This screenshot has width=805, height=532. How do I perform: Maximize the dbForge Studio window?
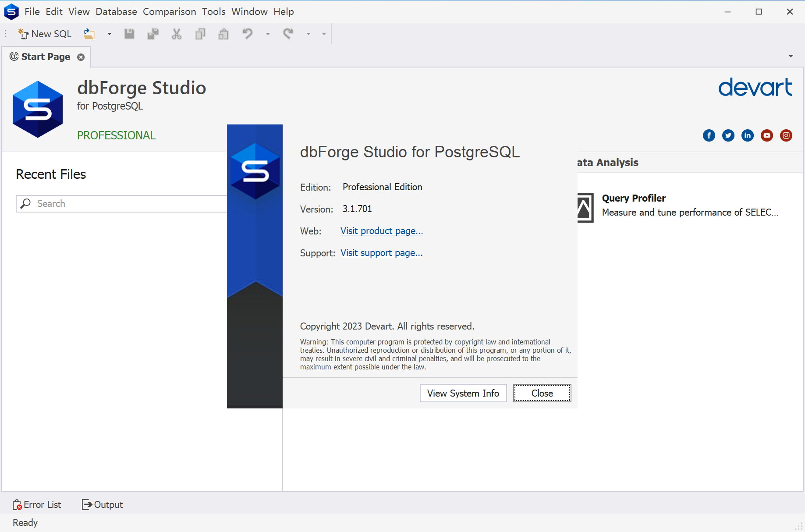(x=759, y=12)
